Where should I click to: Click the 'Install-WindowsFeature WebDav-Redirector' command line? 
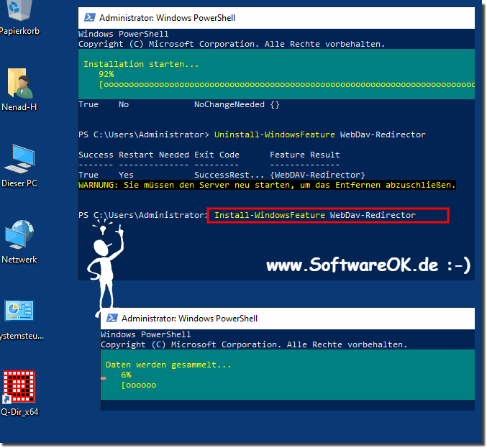[x=315, y=215]
